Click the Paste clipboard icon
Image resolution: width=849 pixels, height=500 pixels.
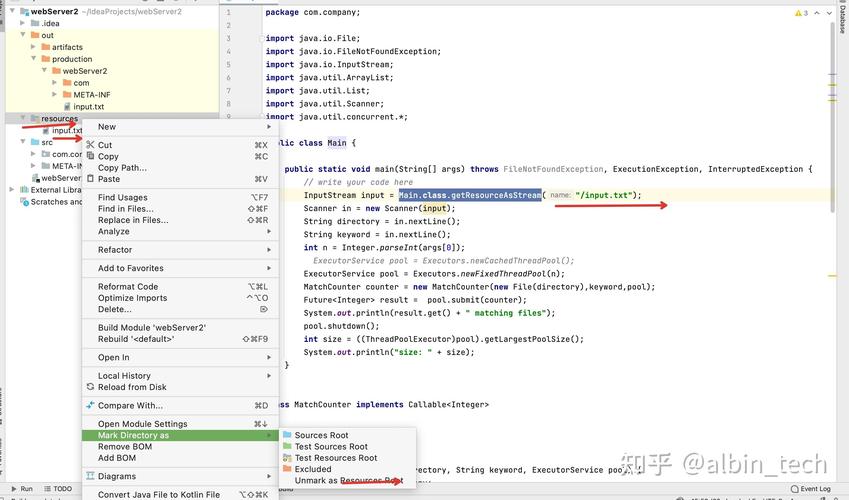(90, 178)
